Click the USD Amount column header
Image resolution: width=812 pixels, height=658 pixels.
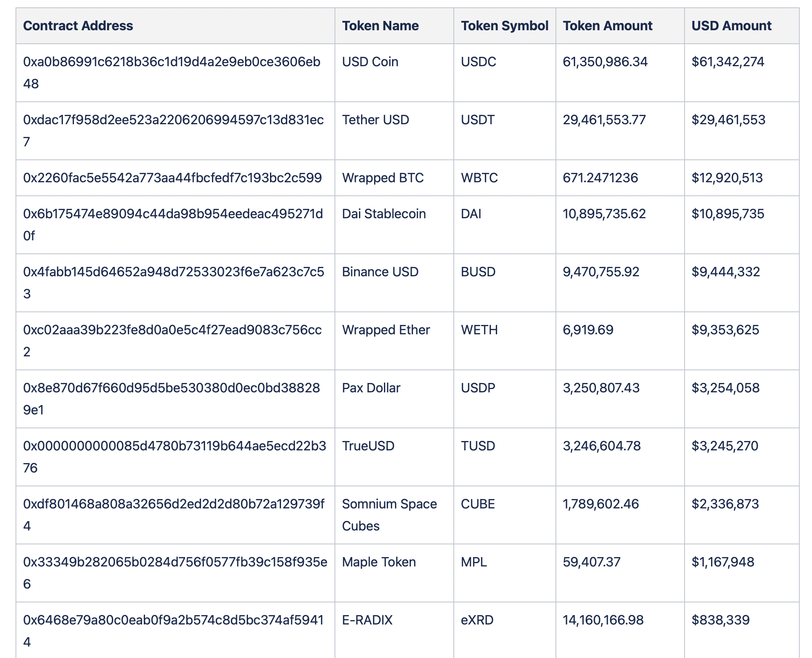(x=731, y=26)
